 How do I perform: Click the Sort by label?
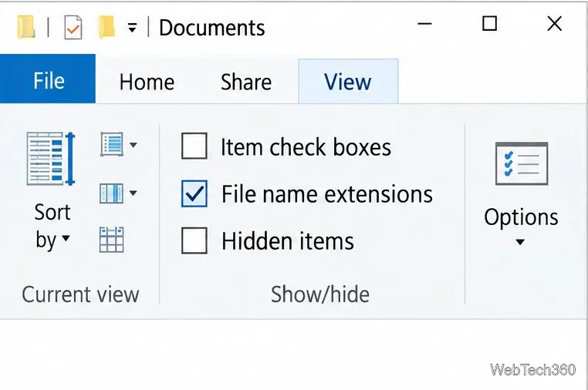pyautogui.click(x=52, y=226)
